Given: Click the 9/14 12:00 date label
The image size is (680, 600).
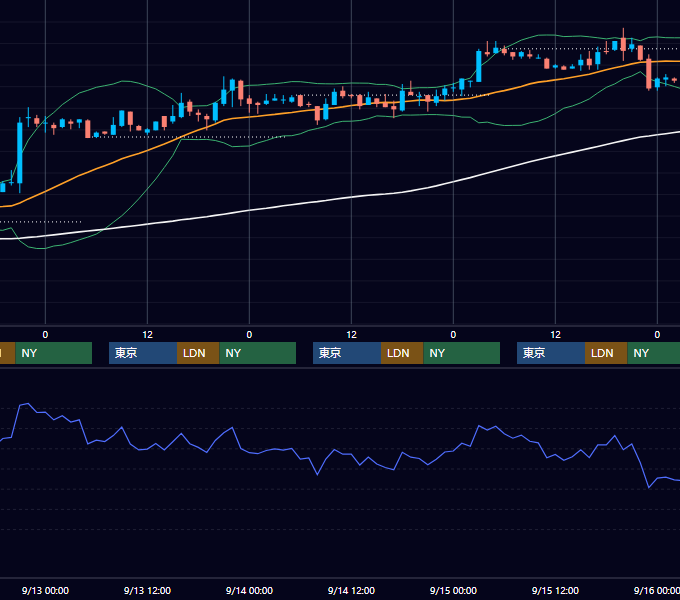Looking at the screenshot, I should [351, 590].
